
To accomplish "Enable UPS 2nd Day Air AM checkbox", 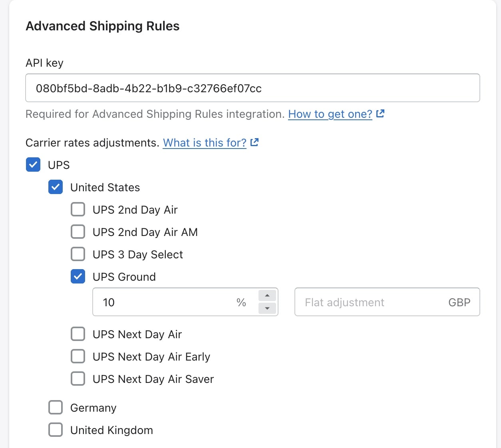I will 78,232.
